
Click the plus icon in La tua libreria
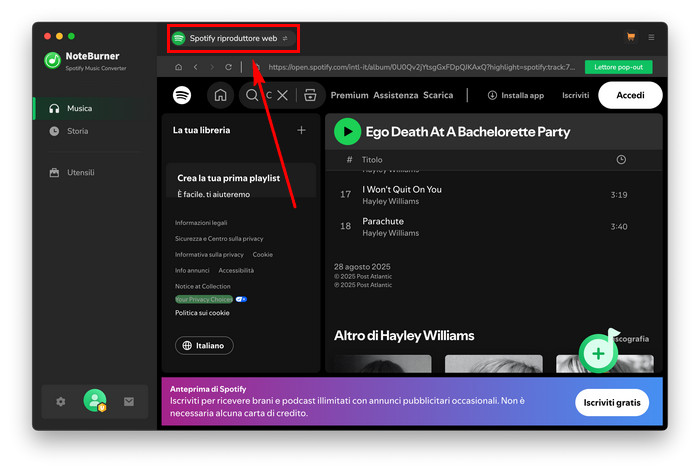[301, 130]
